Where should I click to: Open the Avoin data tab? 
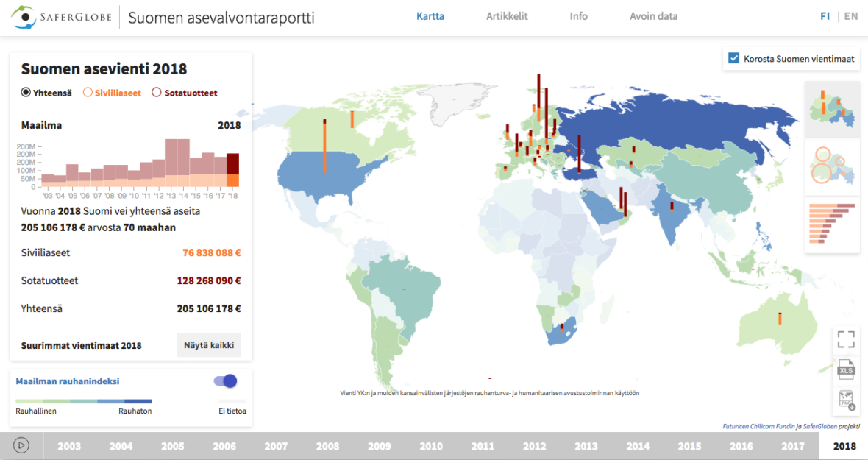[653, 16]
